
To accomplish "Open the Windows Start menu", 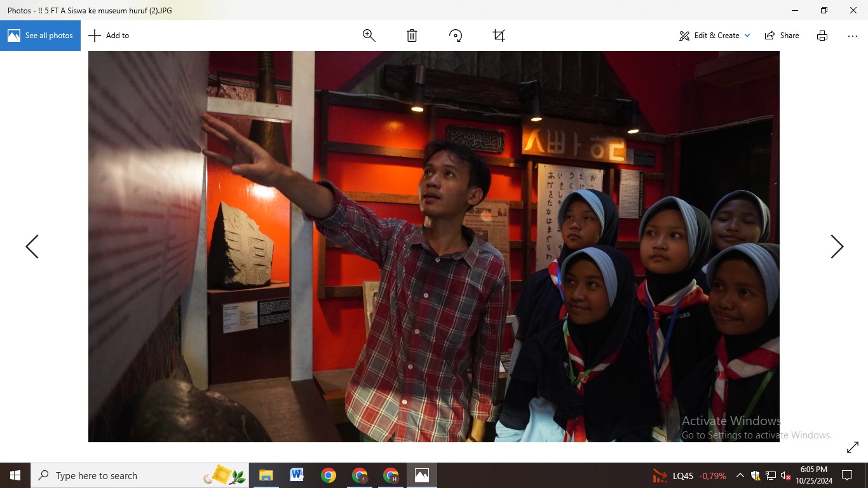I will [15, 475].
